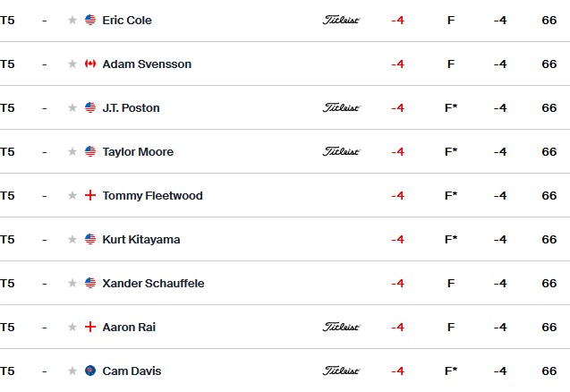The width and height of the screenshot is (570, 392).
Task: Select the Taylor Moore player name
Action: (x=138, y=151)
